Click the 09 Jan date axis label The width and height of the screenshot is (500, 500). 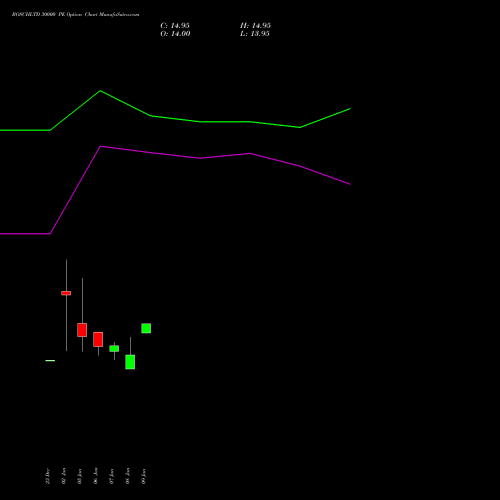point(144,476)
